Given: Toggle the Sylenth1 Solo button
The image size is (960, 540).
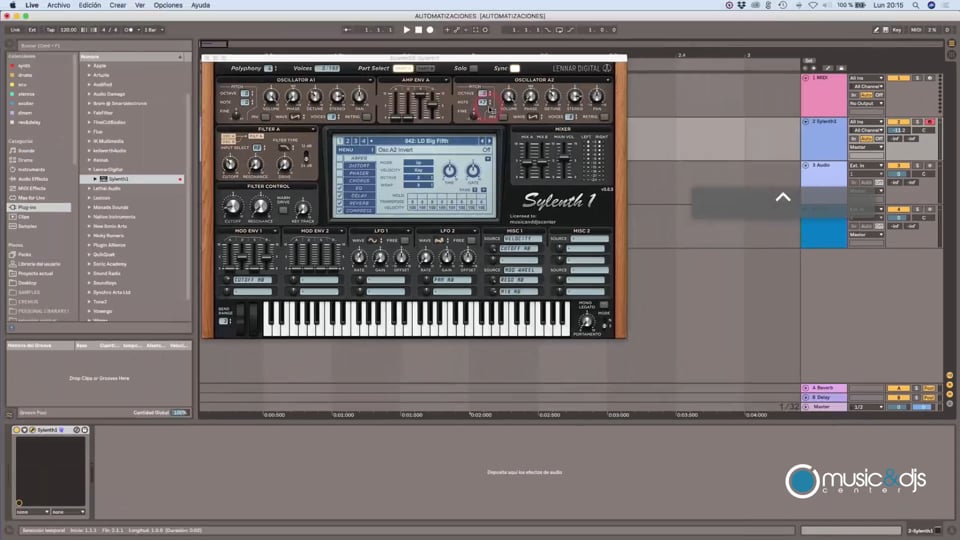Looking at the screenshot, I should coord(474,68).
